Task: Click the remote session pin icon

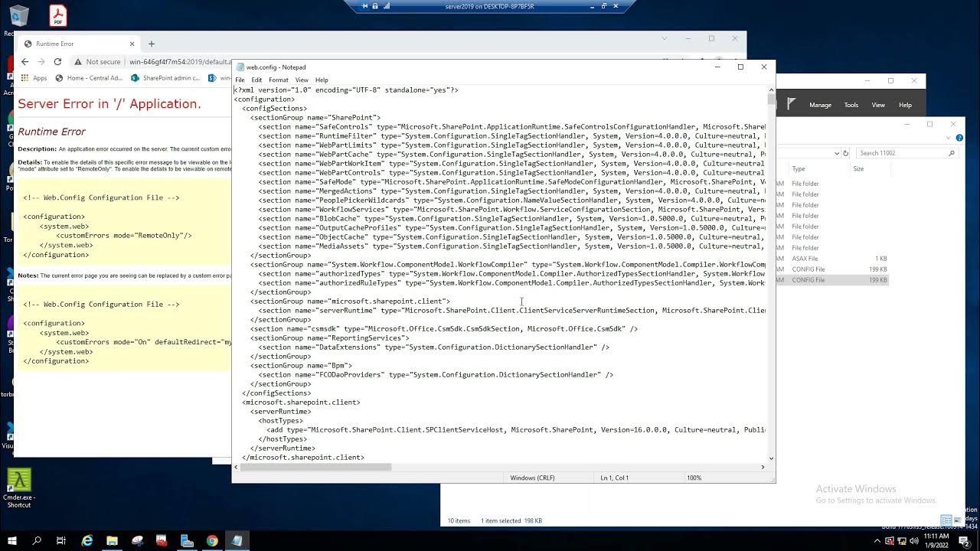Action: click(364, 6)
